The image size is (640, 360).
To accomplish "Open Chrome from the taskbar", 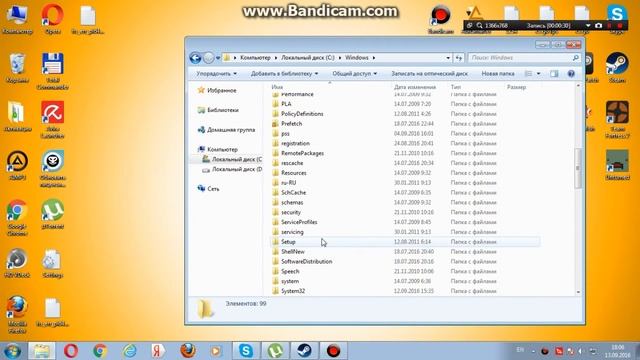I will coord(100,351).
